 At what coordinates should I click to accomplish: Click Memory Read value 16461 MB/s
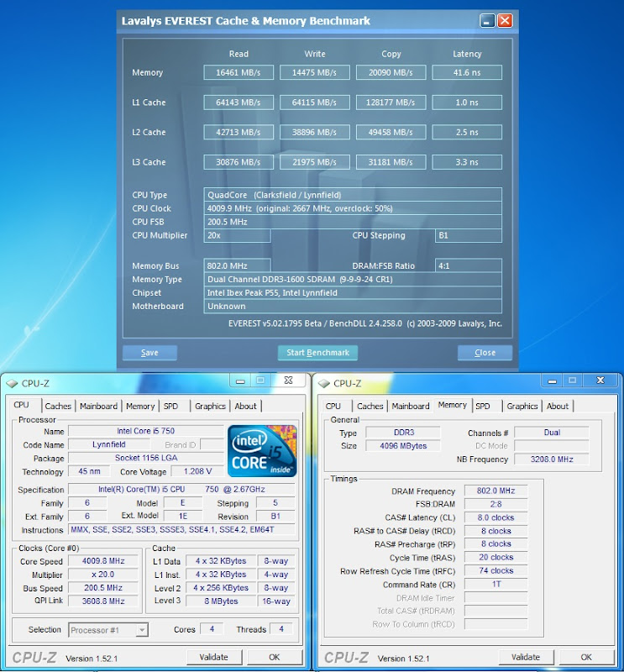pos(239,72)
